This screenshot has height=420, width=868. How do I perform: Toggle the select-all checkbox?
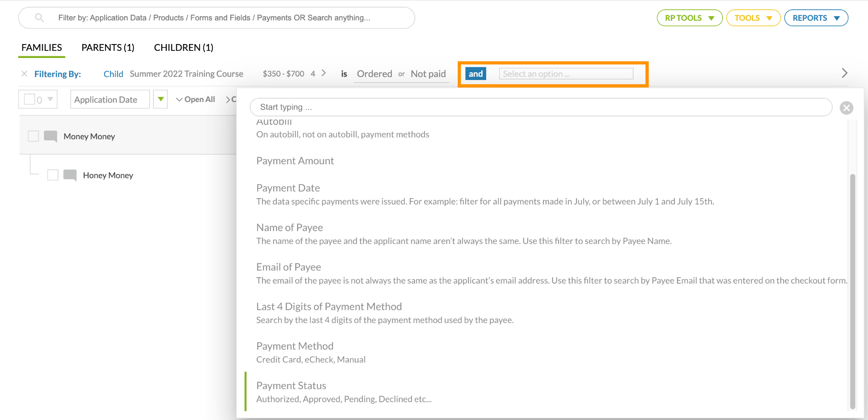pyautogui.click(x=30, y=99)
